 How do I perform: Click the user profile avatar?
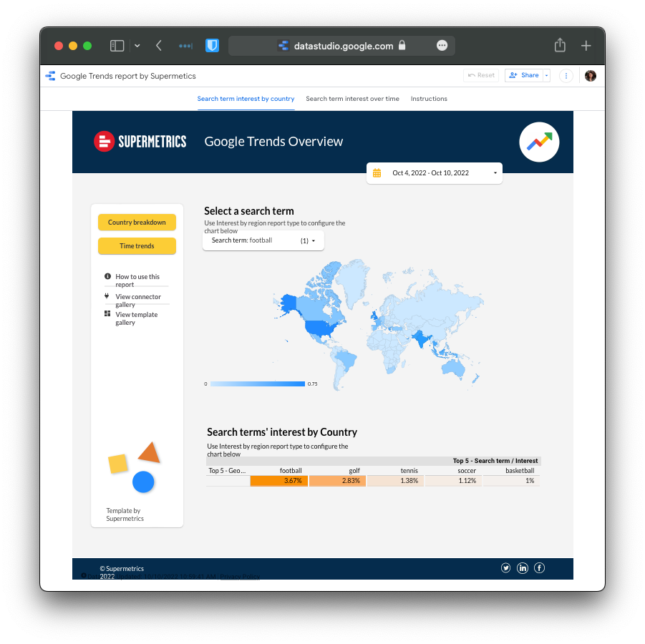click(x=591, y=76)
